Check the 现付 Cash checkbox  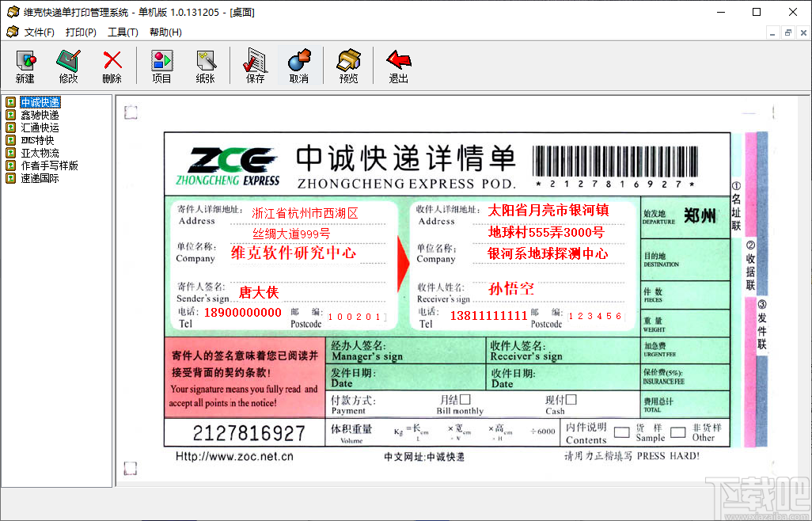point(570,401)
